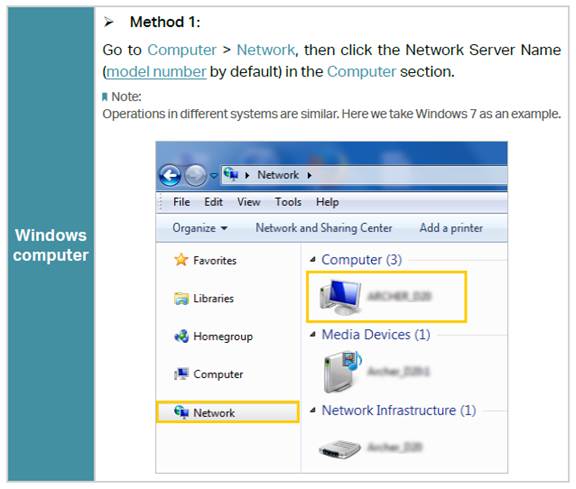Click the Computer (3) group heading
The width and height of the screenshot is (576, 489).
(361, 260)
